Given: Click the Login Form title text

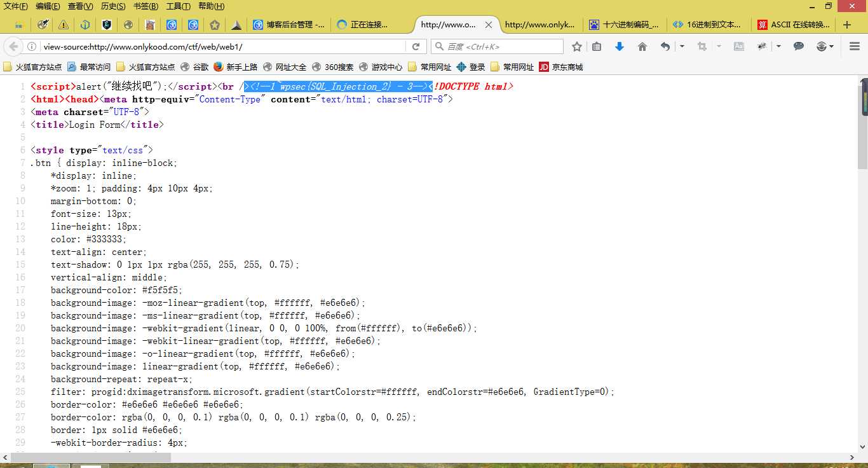Looking at the screenshot, I should coord(95,125).
